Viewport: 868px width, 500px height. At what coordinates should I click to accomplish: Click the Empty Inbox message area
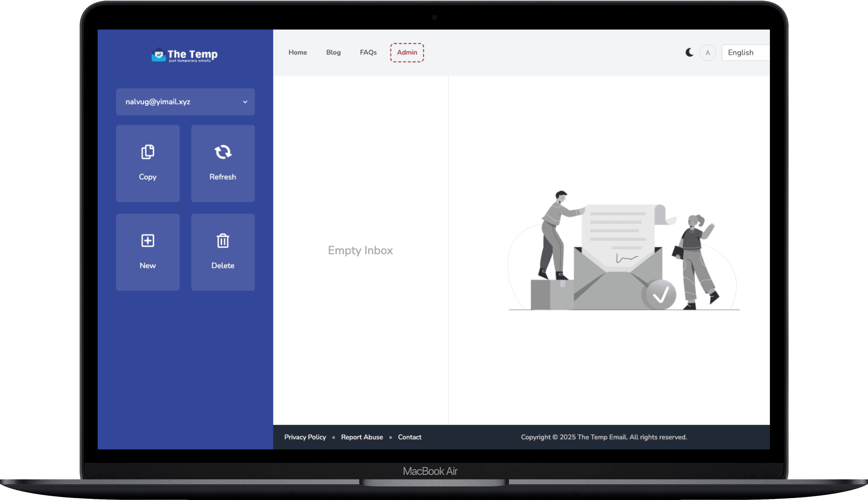pyautogui.click(x=360, y=250)
